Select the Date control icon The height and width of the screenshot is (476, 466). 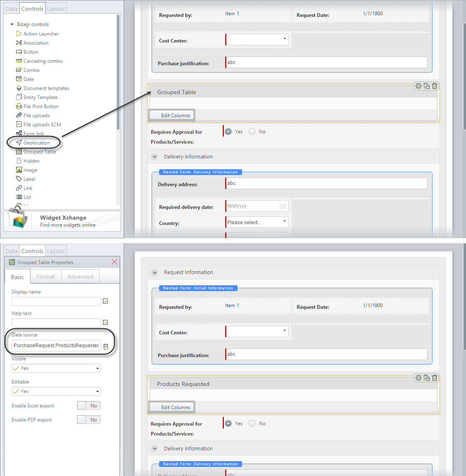[x=19, y=79]
